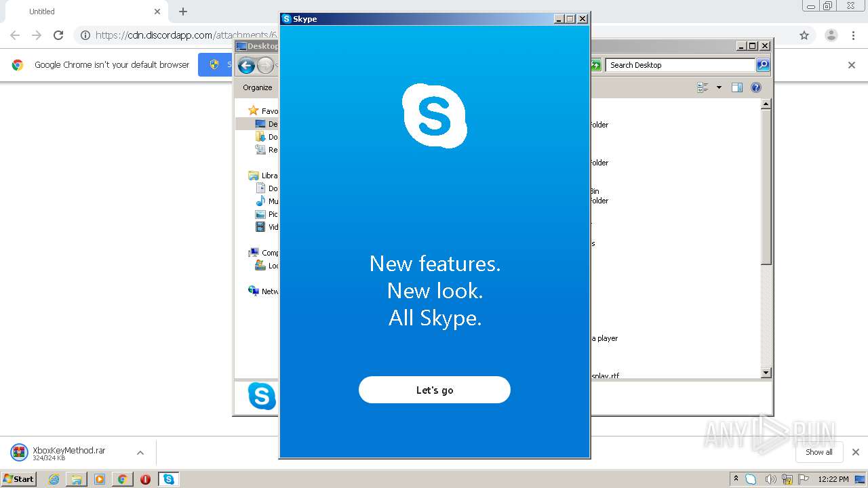The image size is (868, 488).
Task: Click the Let's go button in Skype
Action: coord(434,390)
